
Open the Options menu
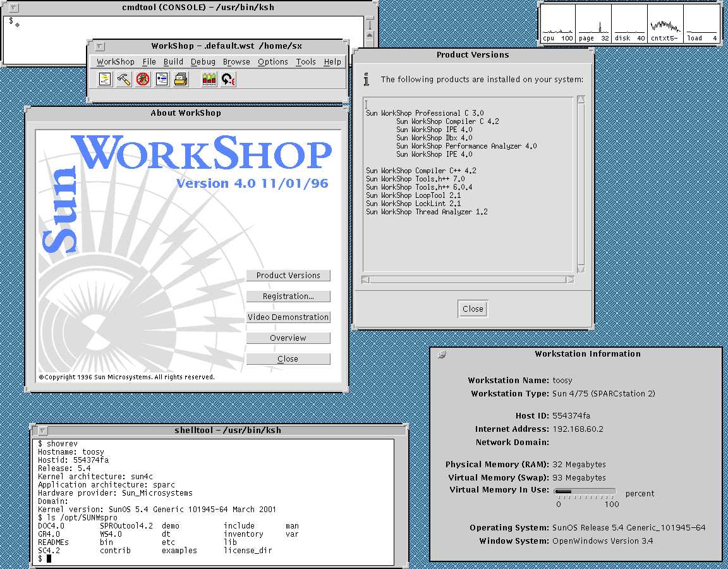pos(273,62)
